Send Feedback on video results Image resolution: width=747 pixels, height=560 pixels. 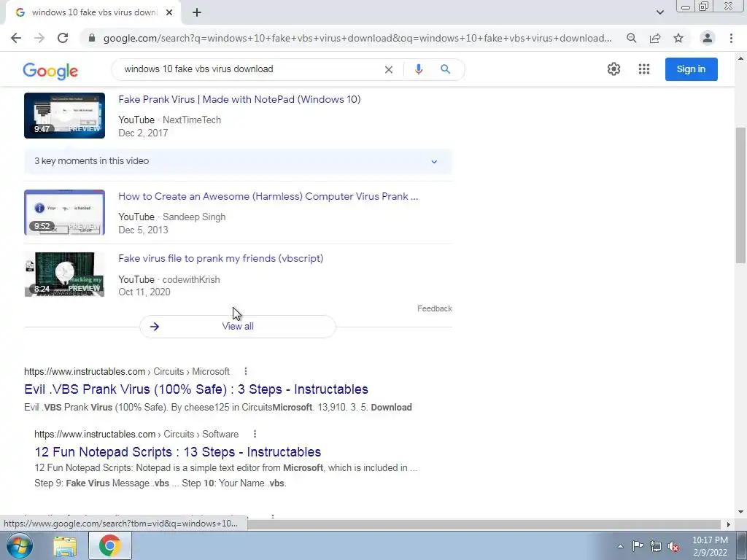click(435, 308)
